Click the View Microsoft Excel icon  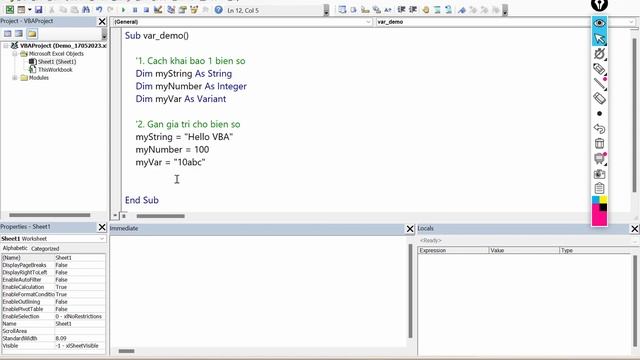tap(10, 10)
